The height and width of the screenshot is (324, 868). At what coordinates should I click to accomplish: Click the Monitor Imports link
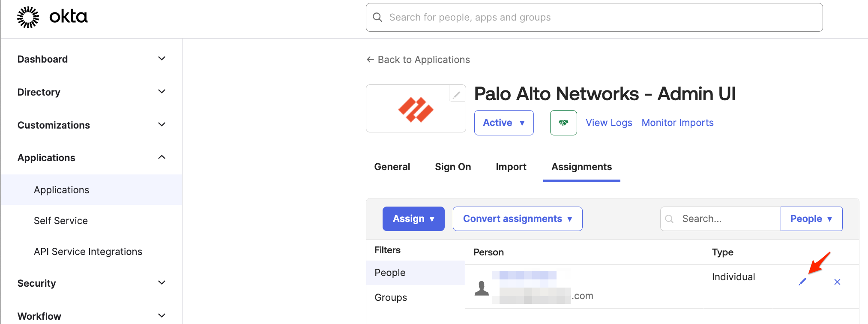(x=677, y=123)
